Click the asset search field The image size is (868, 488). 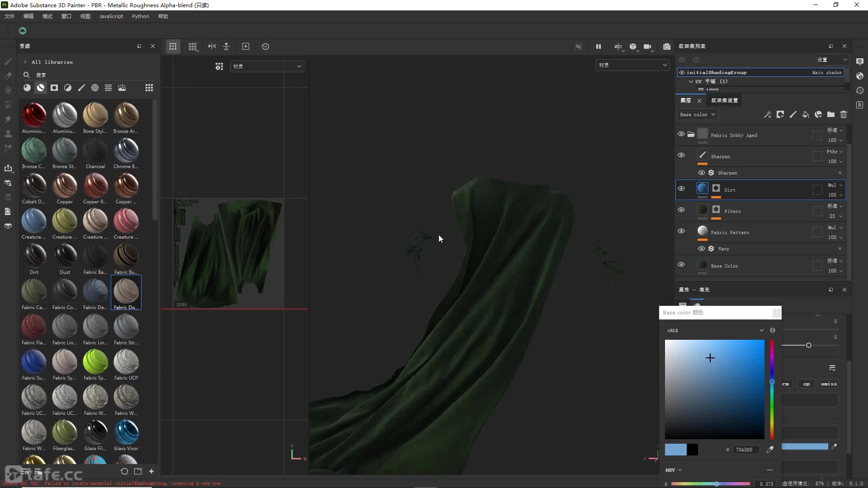(90, 75)
